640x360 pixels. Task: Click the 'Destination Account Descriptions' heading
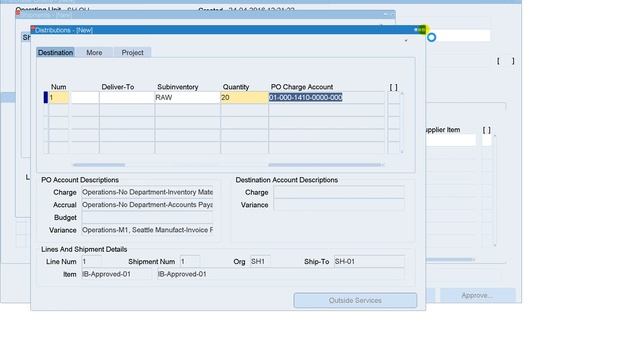(x=287, y=180)
